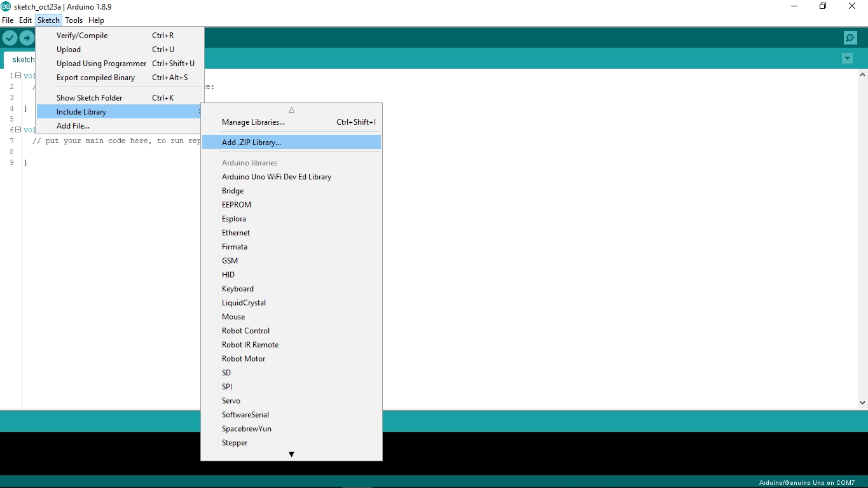Include the SoftwareSerial library
868x488 pixels.
pos(245,415)
